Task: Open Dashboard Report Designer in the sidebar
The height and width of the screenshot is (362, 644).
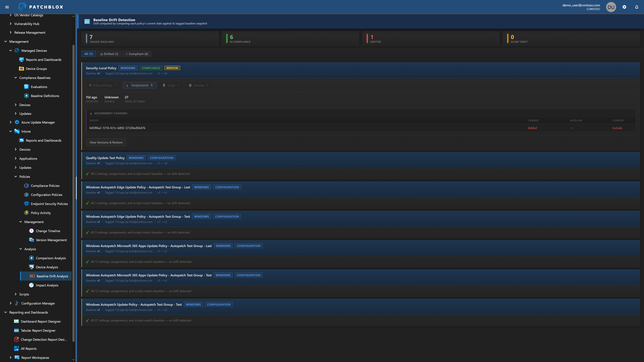Action: (x=41, y=321)
